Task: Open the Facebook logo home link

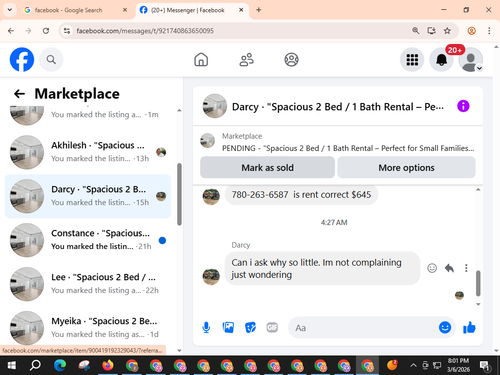Action: click(x=22, y=60)
